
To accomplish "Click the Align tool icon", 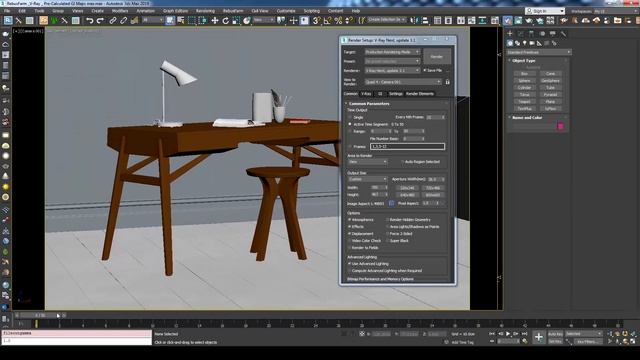I will tap(425, 20).
